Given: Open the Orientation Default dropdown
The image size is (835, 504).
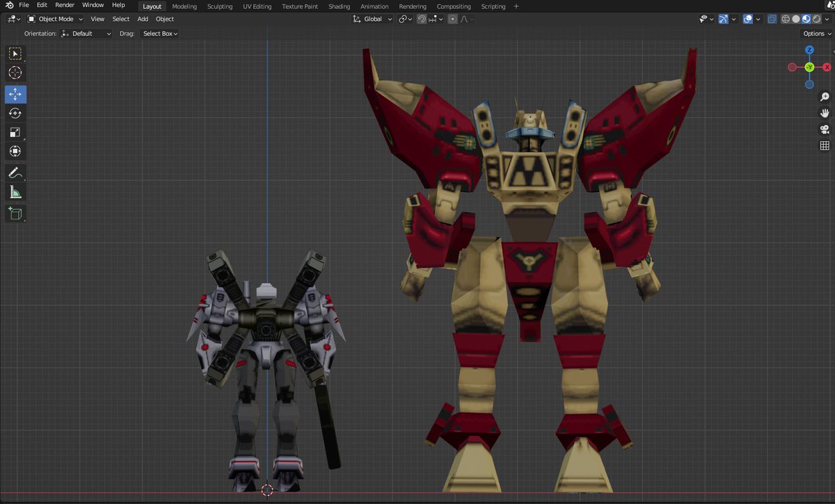Looking at the screenshot, I should [86, 33].
